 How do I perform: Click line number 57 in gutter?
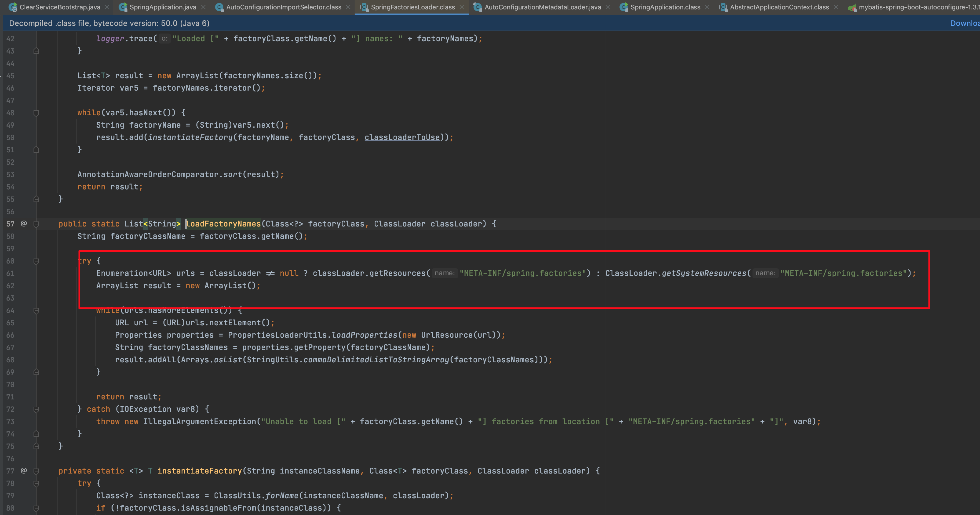[x=10, y=224]
